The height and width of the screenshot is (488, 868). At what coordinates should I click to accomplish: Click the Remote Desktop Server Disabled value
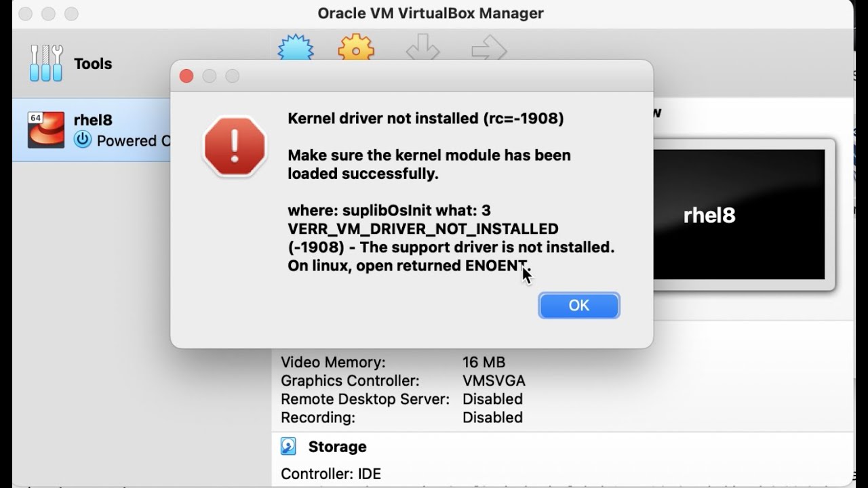(492, 399)
